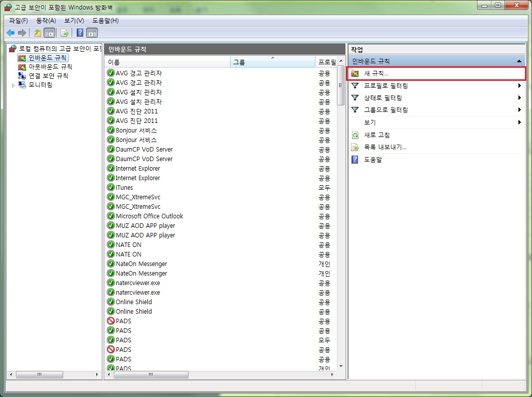The height and width of the screenshot is (397, 532).
Task: Select the Microsoft Office Outlook rule row
Action: [x=221, y=216]
